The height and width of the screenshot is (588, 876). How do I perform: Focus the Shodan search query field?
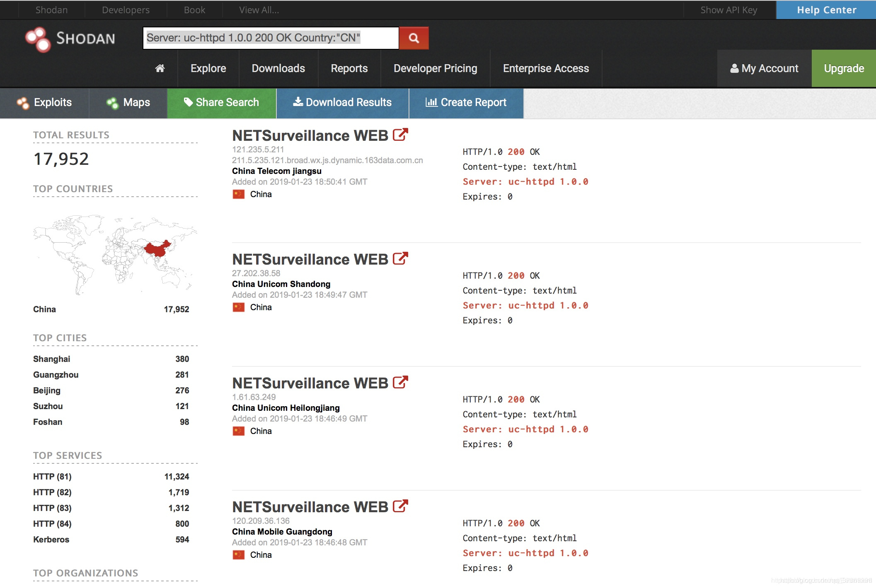pos(271,38)
